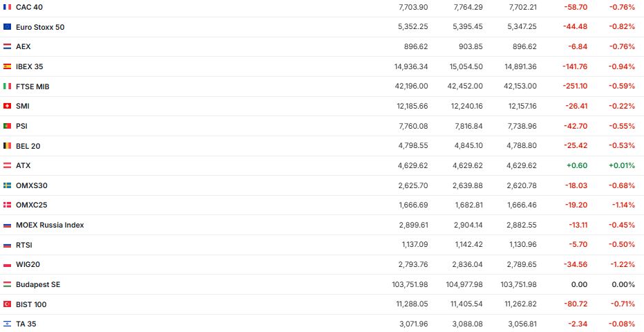Open the Euro Stoxx 50 index page
The width and height of the screenshot is (644, 332).
pos(40,27)
